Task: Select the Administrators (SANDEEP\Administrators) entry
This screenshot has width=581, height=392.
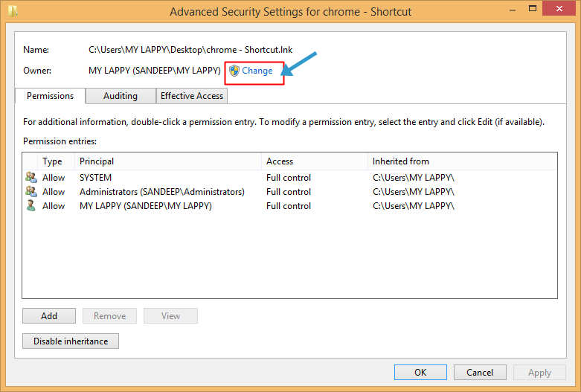Action: coord(289,192)
